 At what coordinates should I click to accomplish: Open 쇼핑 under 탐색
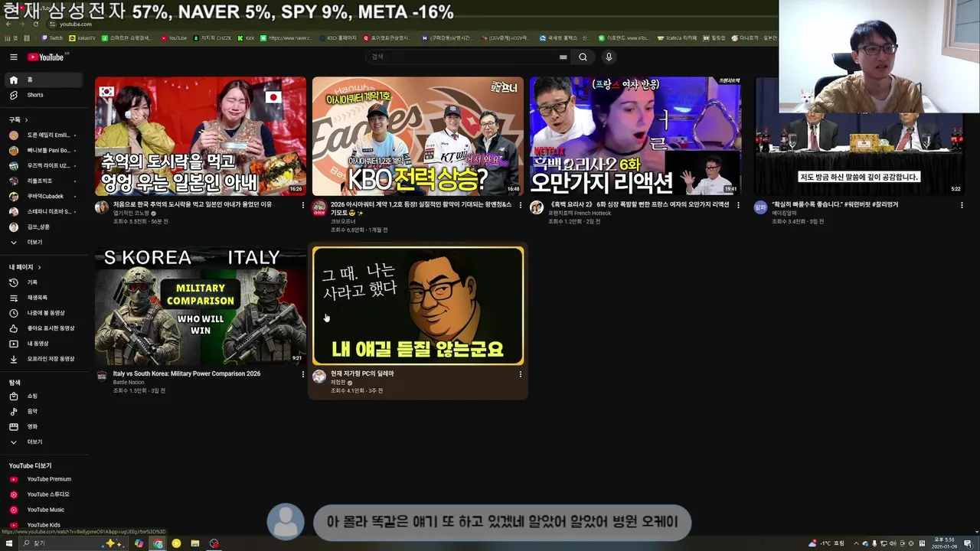[44, 396]
